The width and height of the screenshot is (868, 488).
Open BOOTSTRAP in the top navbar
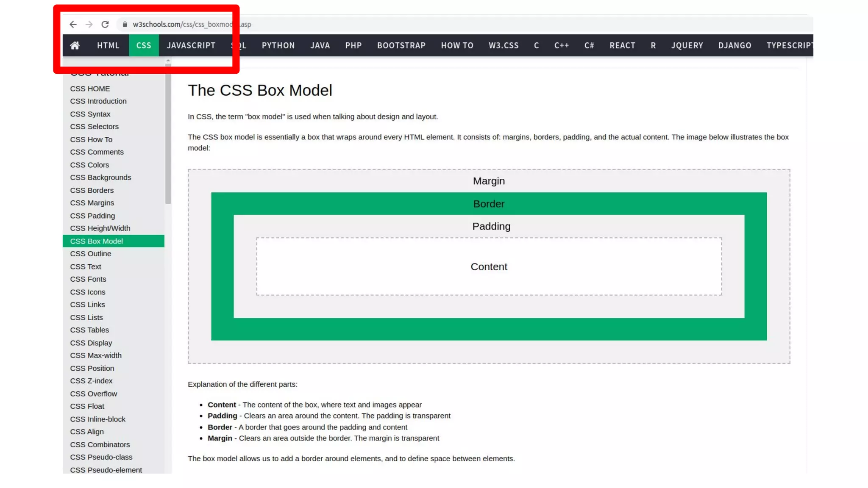pos(401,45)
